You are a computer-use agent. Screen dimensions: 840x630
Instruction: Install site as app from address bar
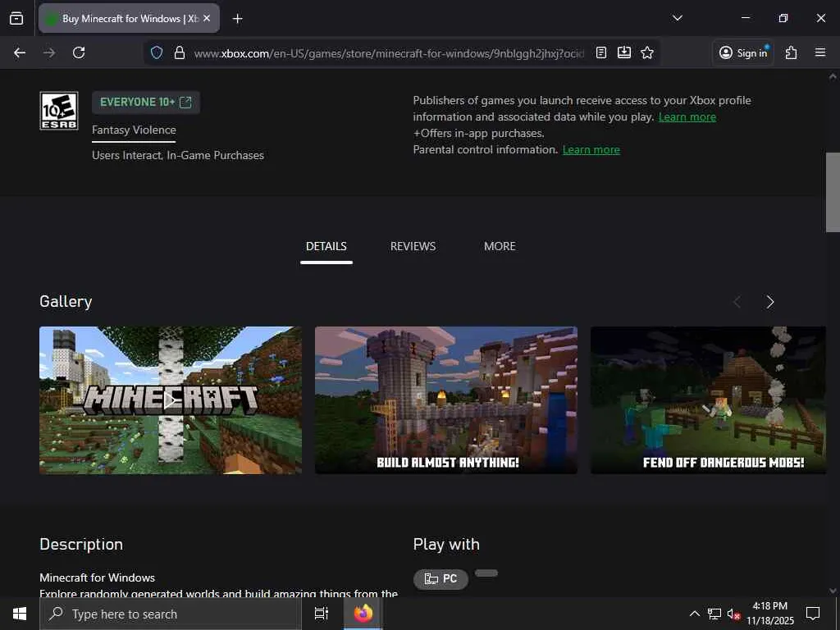click(x=624, y=52)
